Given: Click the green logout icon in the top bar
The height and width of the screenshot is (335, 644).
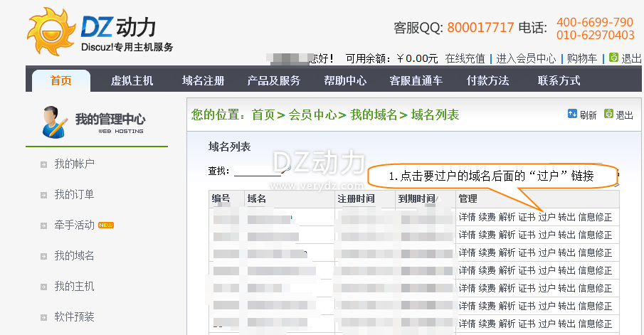Looking at the screenshot, I should [613, 58].
